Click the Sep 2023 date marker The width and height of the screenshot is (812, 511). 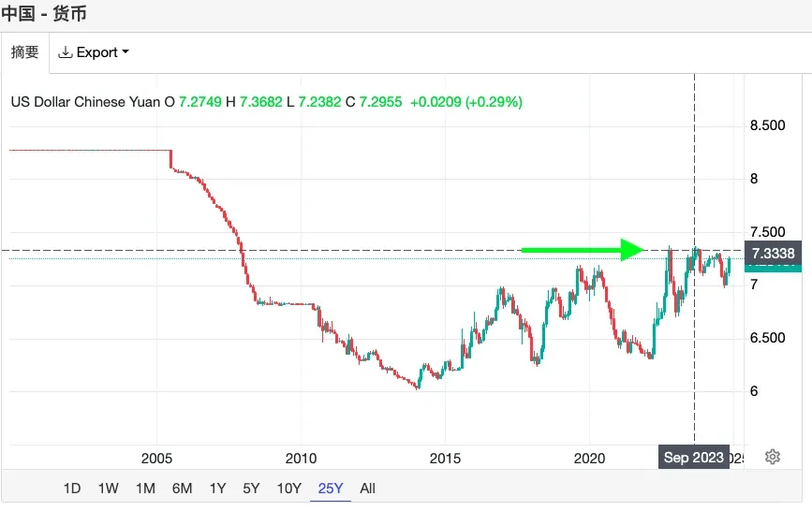pos(694,457)
